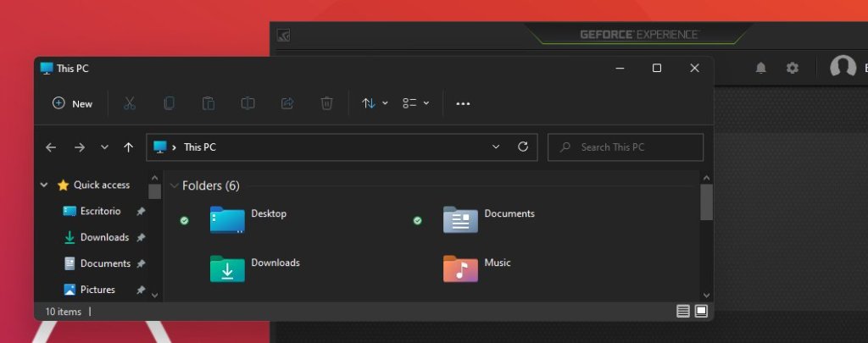Click the 10 items status text
This screenshot has width=868, height=343.
[x=63, y=312]
